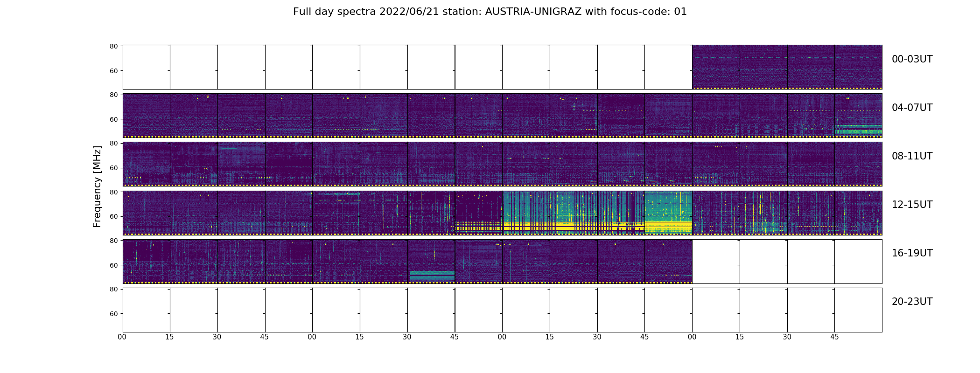980x373 pixels.
Task: Click the 80 tick of the 00-03UT row
Action: 113,46
